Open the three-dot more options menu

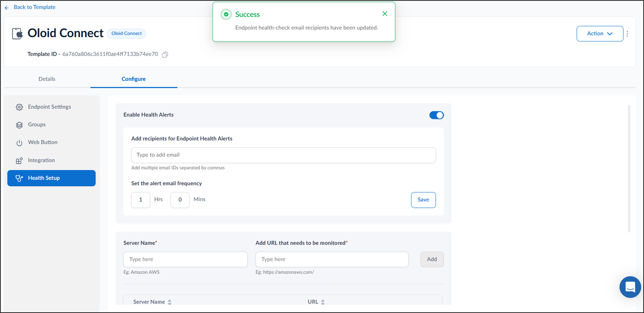pyautogui.click(x=627, y=33)
